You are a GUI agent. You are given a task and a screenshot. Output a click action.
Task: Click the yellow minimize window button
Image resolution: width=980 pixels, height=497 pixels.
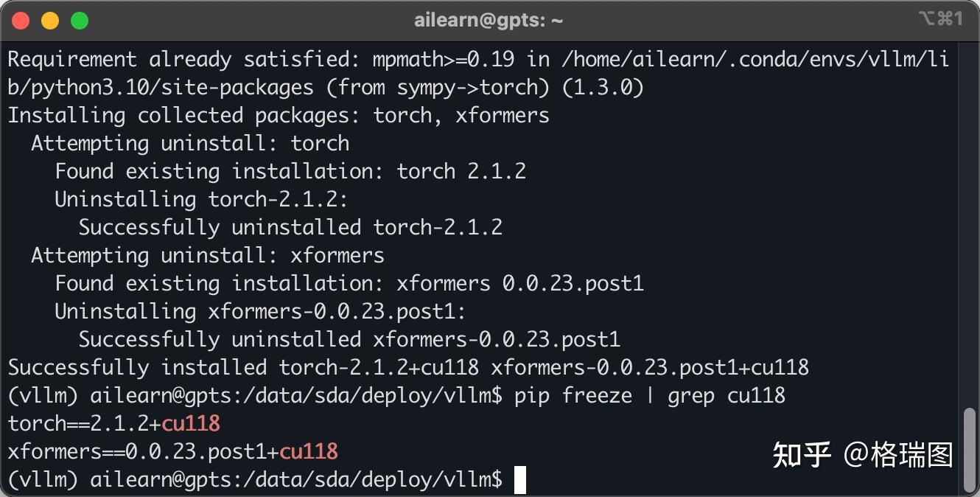point(50,20)
